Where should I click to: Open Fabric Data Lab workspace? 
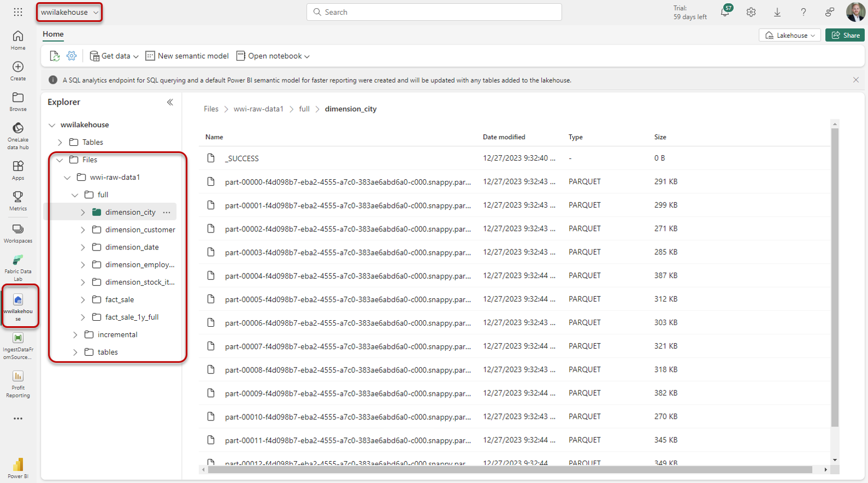tap(18, 268)
